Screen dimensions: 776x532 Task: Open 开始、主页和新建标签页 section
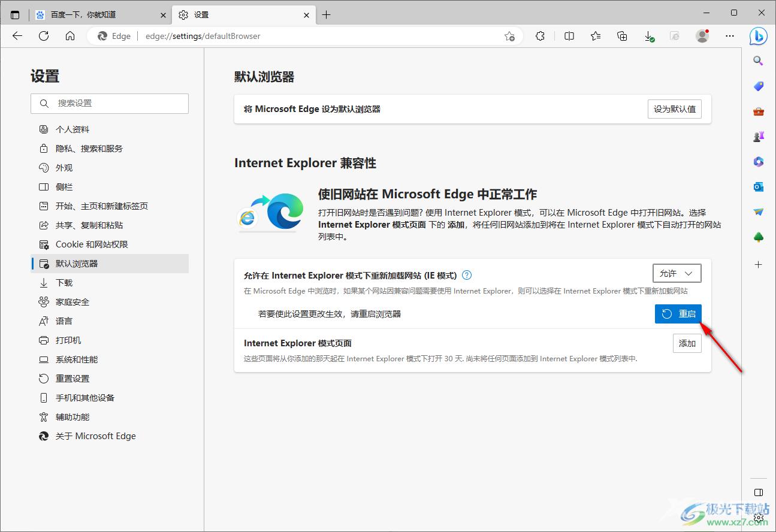coord(110,206)
